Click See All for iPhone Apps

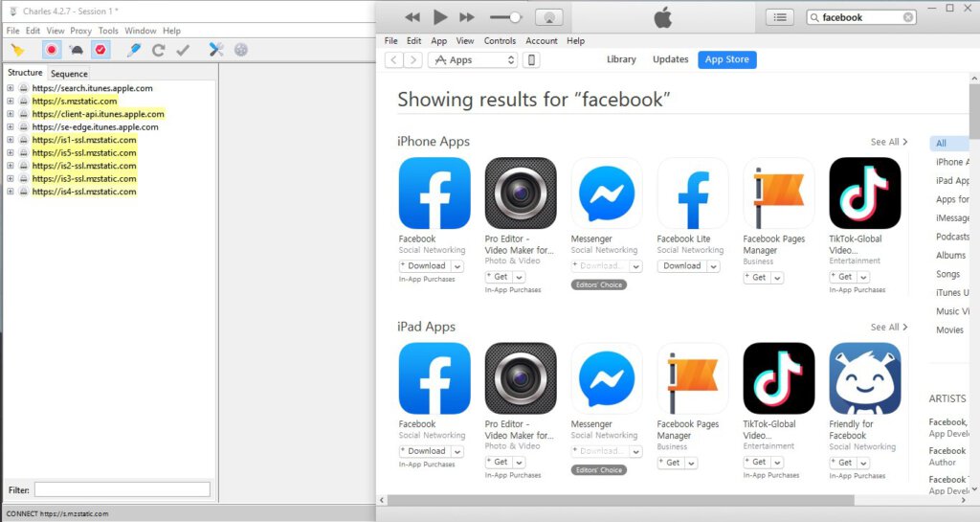click(888, 142)
